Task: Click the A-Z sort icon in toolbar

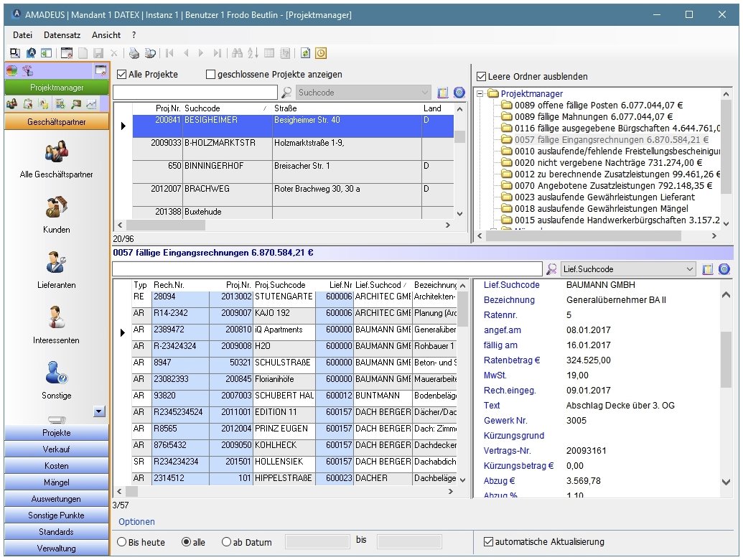Action: pyautogui.click(x=253, y=53)
